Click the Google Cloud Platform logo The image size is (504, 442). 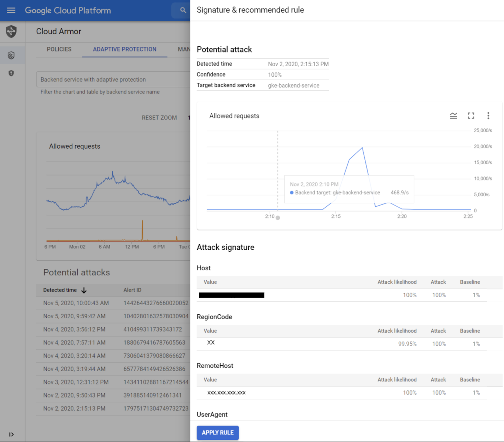68,10
